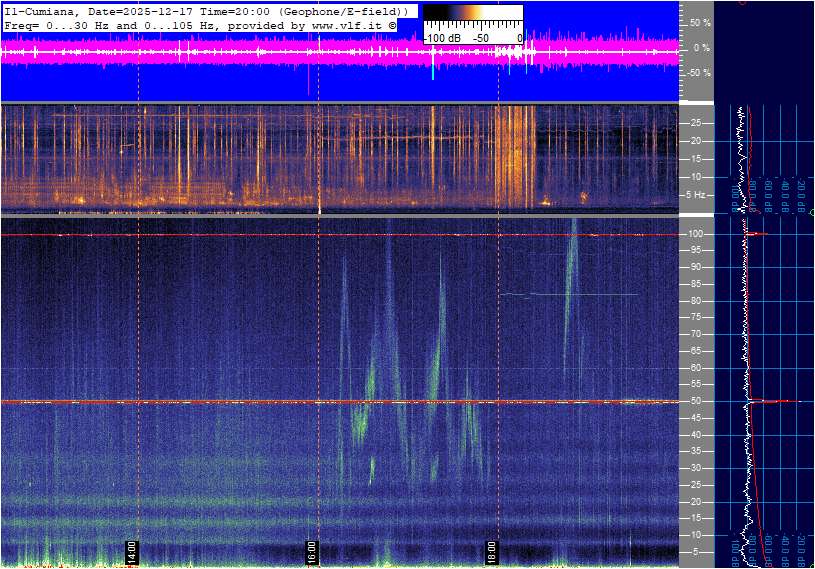Click the 16:00 time marker label

click(x=312, y=552)
